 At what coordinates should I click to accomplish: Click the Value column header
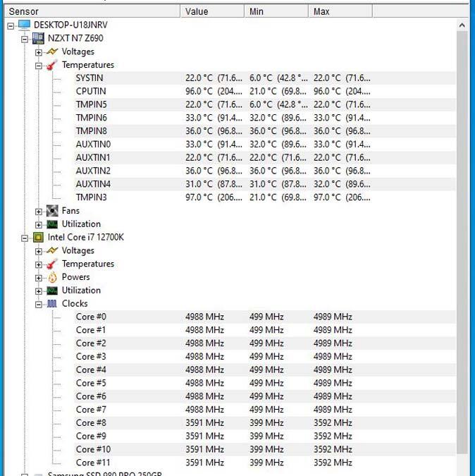212,11
